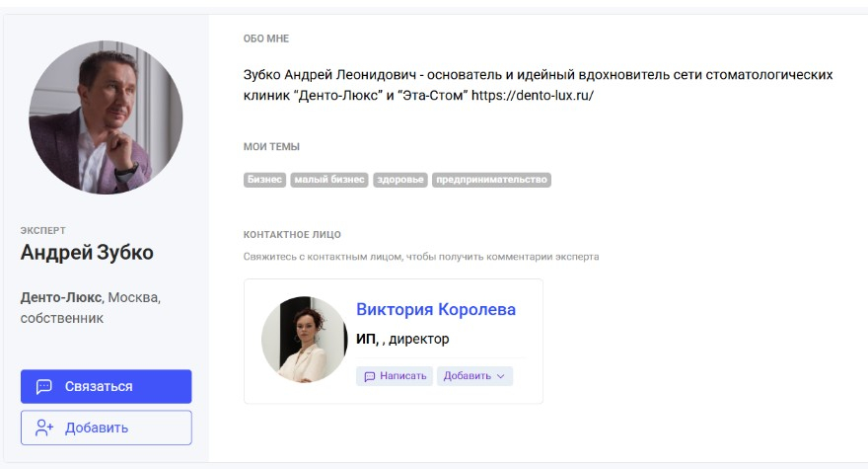
Task: Click the add-person icon in Добавить
Action: 44,428
